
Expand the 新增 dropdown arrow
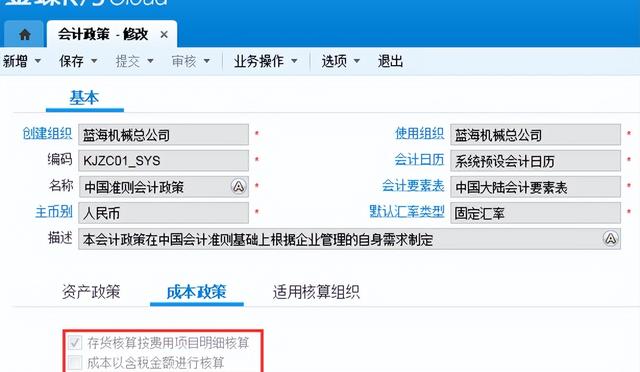pyautogui.click(x=38, y=61)
